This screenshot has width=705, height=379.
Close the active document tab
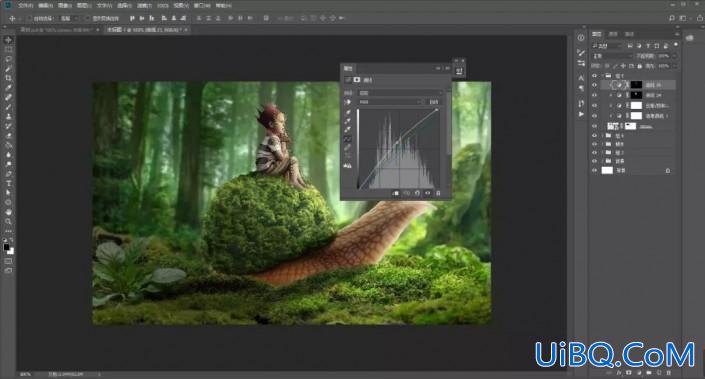click(186, 30)
